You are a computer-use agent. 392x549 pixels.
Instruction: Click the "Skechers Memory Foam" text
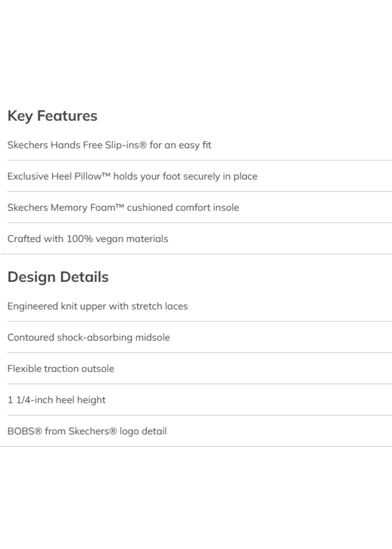click(61, 208)
